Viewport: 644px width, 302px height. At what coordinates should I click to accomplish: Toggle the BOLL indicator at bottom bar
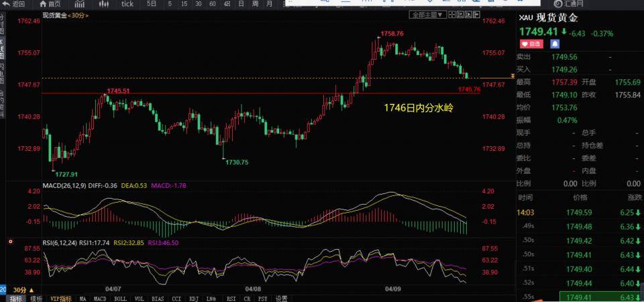(119, 298)
